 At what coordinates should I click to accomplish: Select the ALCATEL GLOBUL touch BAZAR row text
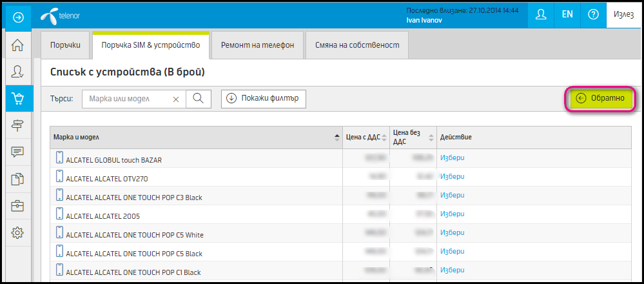click(x=113, y=160)
